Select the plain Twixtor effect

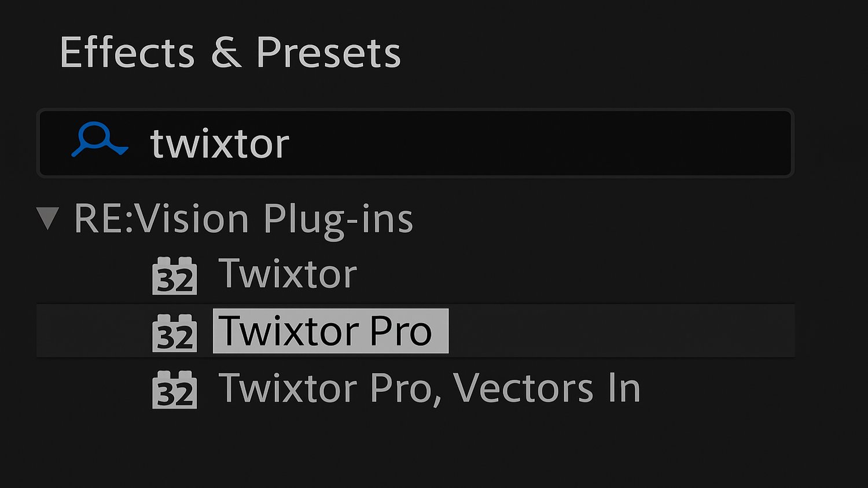287,274
